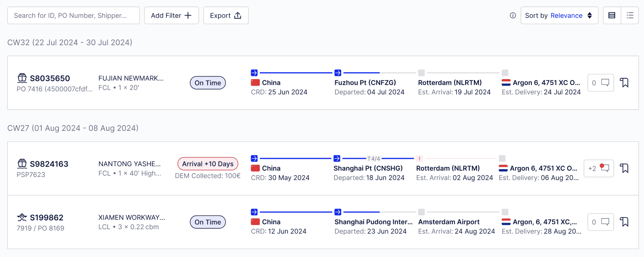Image resolution: width=644 pixels, height=257 pixels.
Task: Click the Arrival +10 Days status badge
Action: [x=208, y=164]
